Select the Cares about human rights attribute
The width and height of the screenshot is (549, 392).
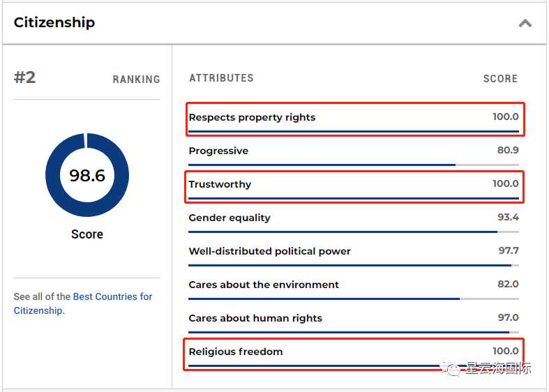(255, 318)
